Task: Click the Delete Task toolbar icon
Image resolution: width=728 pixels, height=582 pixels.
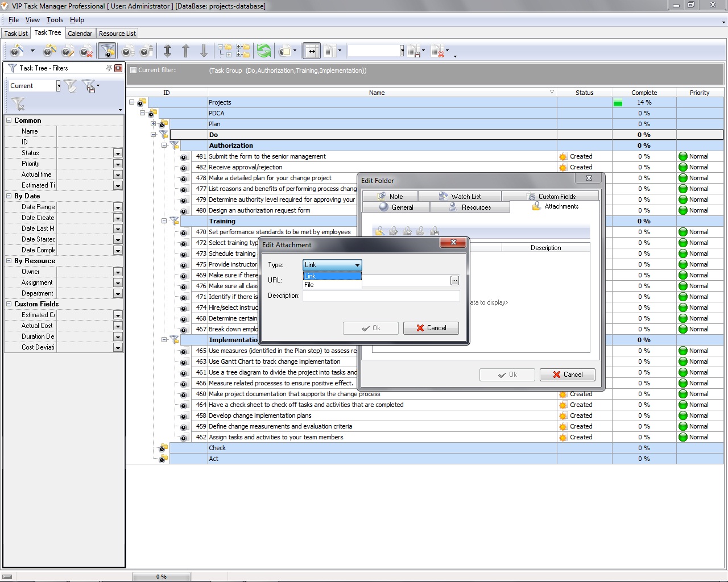Action: click(86, 52)
